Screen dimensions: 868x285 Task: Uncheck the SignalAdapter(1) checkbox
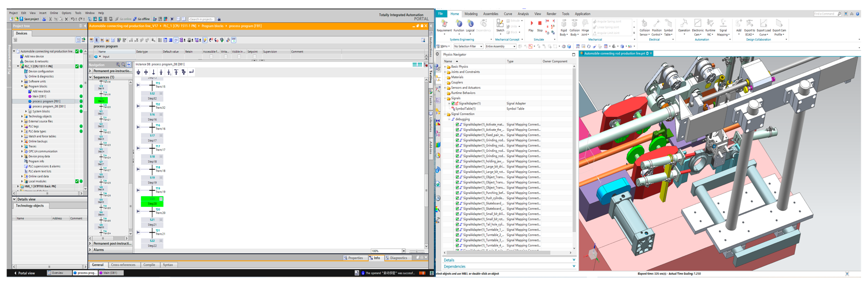(453, 103)
